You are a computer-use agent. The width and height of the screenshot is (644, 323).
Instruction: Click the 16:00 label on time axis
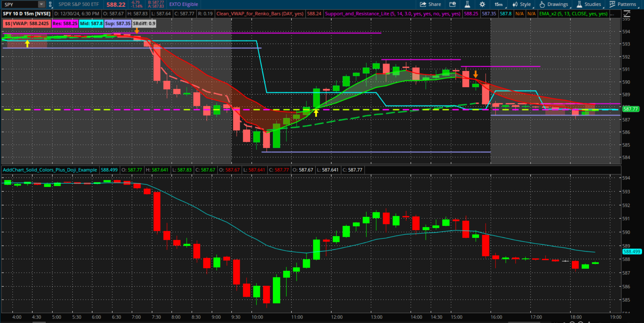496,317
